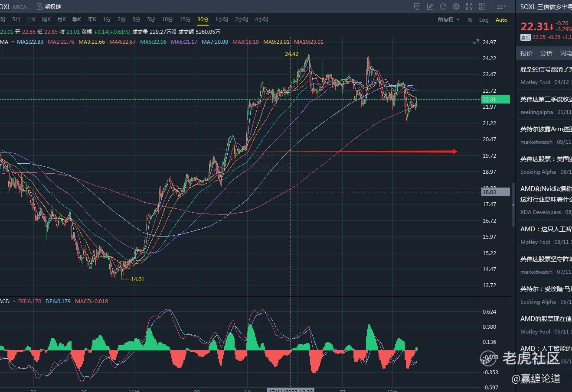Activate the drawing pencil tool
Viewport: 572px width, 392px height.
430,6
